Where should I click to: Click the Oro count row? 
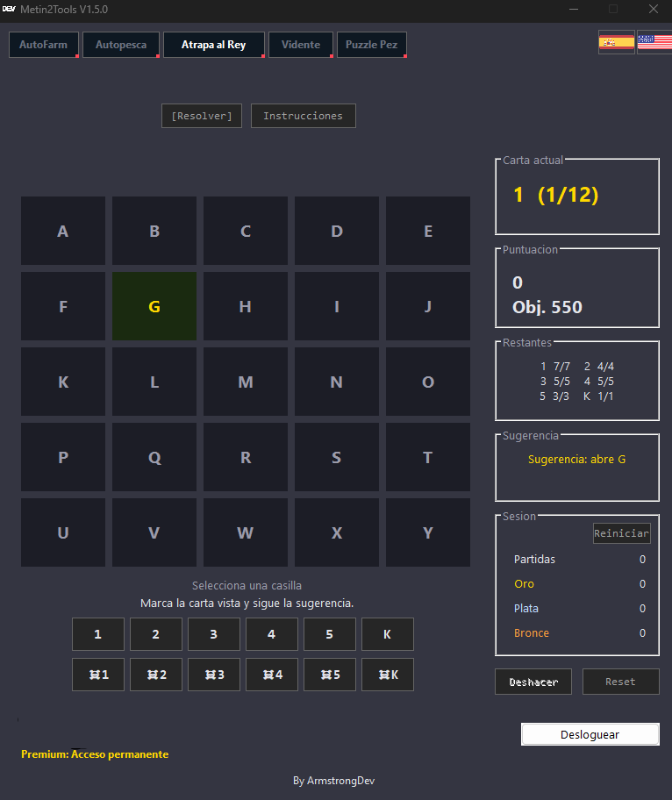(580, 583)
